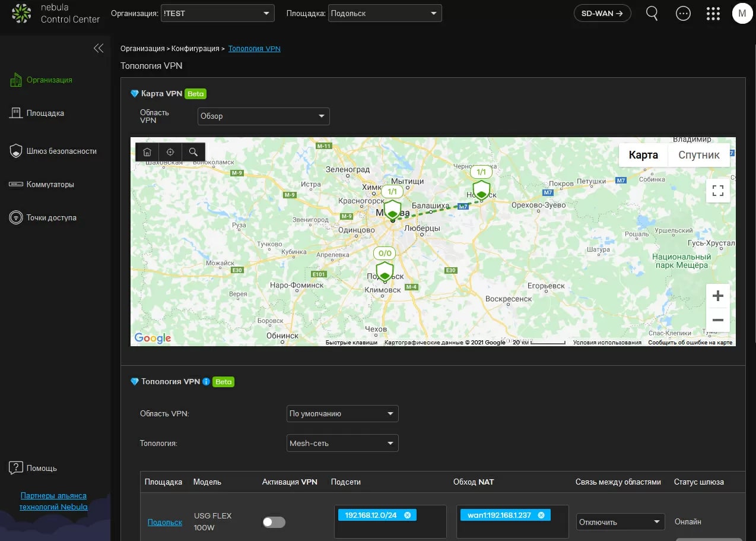Click the map locate crosshair icon
Image resolution: width=756 pixels, height=541 pixels.
[170, 152]
